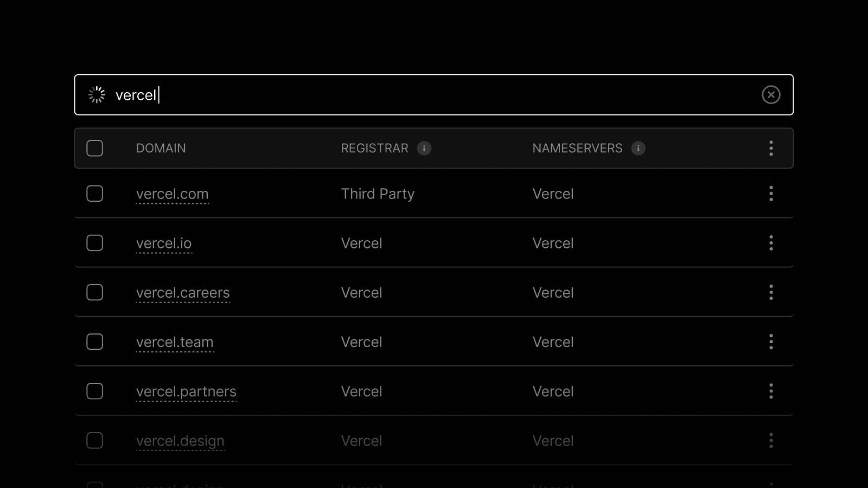Open the options menu for vercel.io
This screenshot has width=868, height=488.
[x=771, y=243]
